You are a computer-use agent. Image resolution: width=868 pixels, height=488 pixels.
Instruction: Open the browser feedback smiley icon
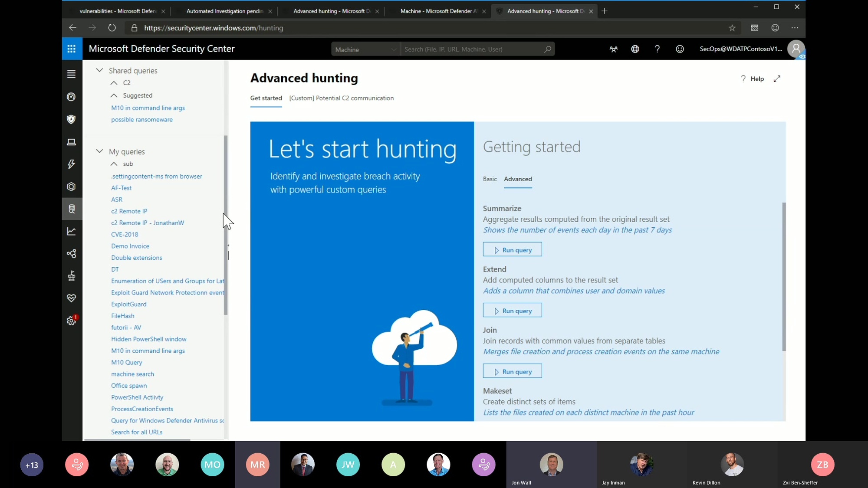pyautogui.click(x=775, y=28)
